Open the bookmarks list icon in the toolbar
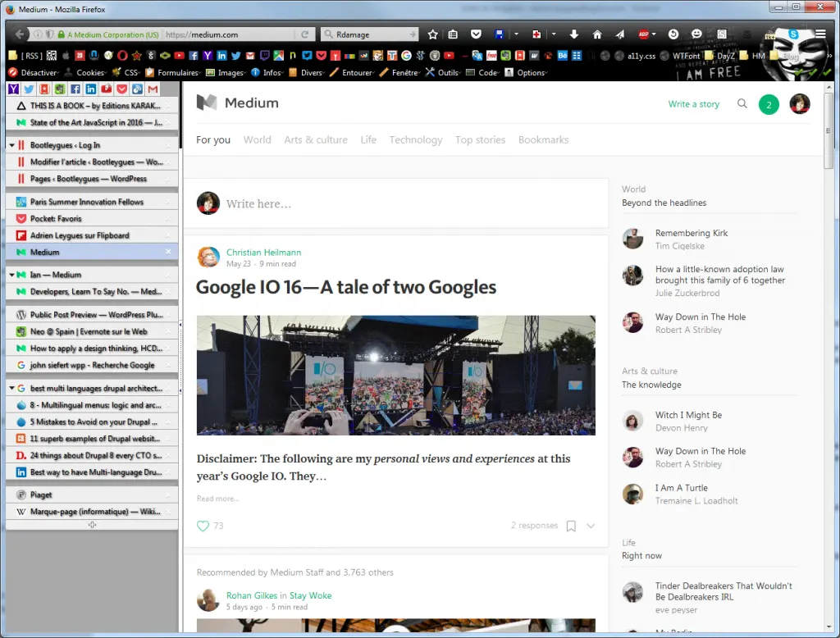Image resolution: width=840 pixels, height=638 pixels. click(x=453, y=34)
